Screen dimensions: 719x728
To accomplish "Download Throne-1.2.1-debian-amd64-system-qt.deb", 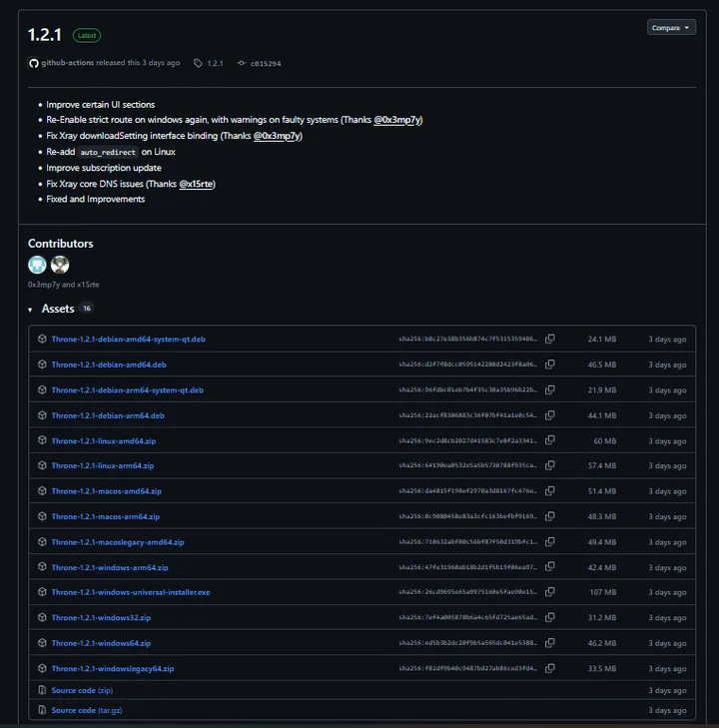I will click(x=128, y=339).
